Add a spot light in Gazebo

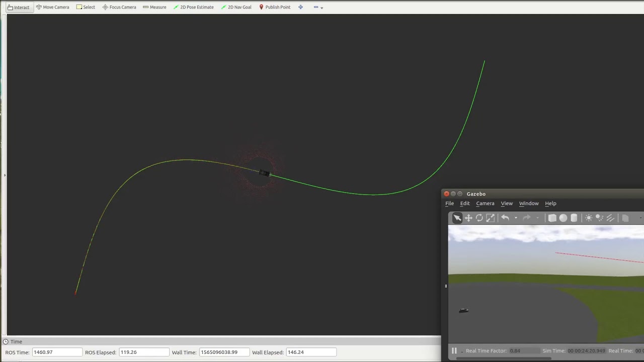pyautogui.click(x=600, y=218)
